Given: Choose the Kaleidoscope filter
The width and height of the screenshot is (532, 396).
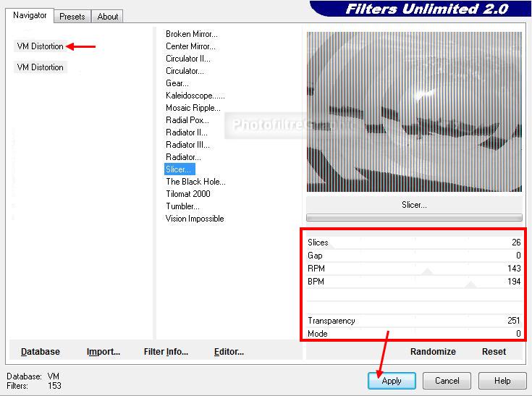Looking at the screenshot, I should pyautogui.click(x=195, y=96).
